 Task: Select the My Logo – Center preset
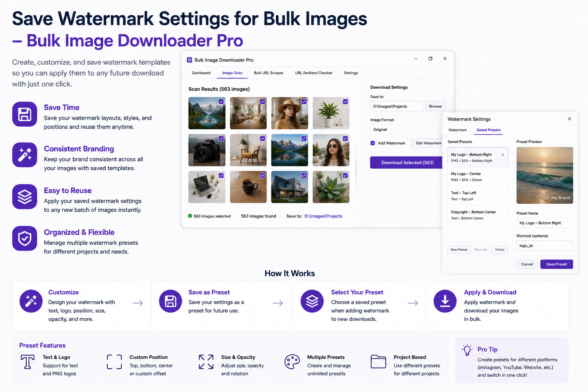[478, 176]
